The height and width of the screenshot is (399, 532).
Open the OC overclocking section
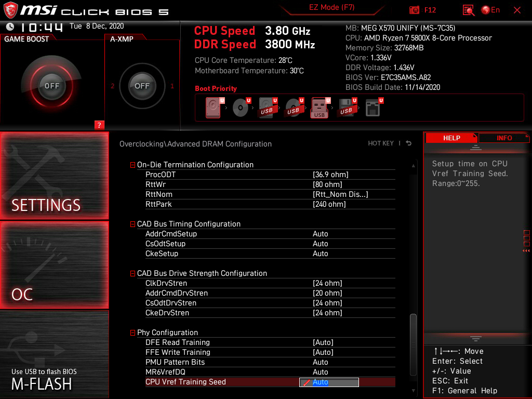tap(54, 265)
